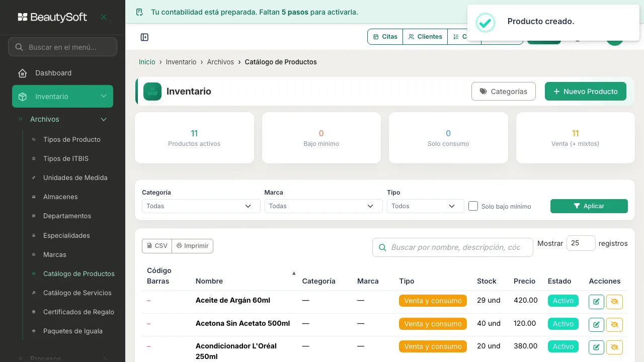Click the Mostrar registros count field
The image size is (644, 362).
coord(581,243)
